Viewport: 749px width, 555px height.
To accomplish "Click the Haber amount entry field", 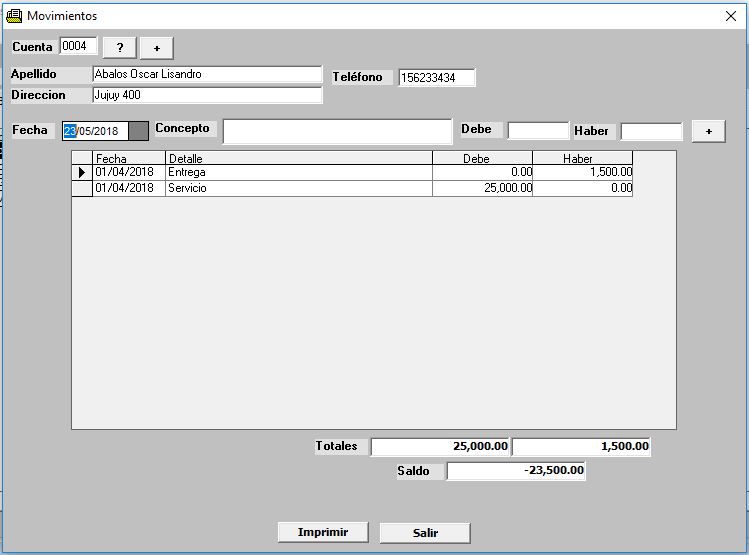I will (x=651, y=131).
